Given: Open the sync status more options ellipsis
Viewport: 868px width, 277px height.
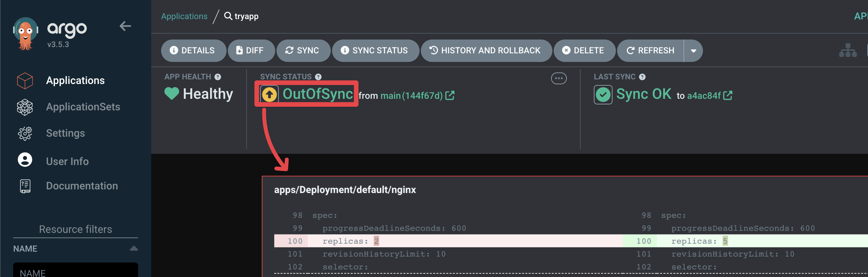Looking at the screenshot, I should [559, 78].
